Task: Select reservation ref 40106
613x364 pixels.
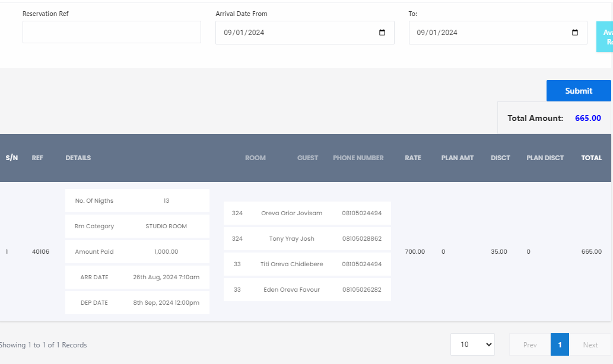Action: [41, 251]
